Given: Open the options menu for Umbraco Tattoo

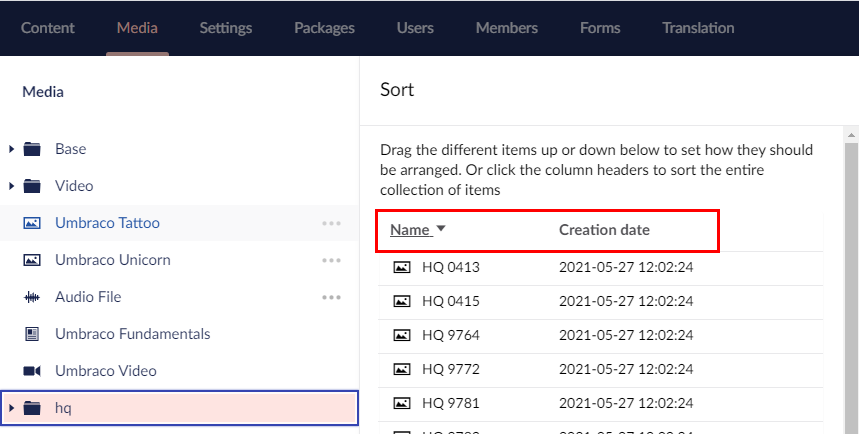Looking at the screenshot, I should pyautogui.click(x=332, y=223).
